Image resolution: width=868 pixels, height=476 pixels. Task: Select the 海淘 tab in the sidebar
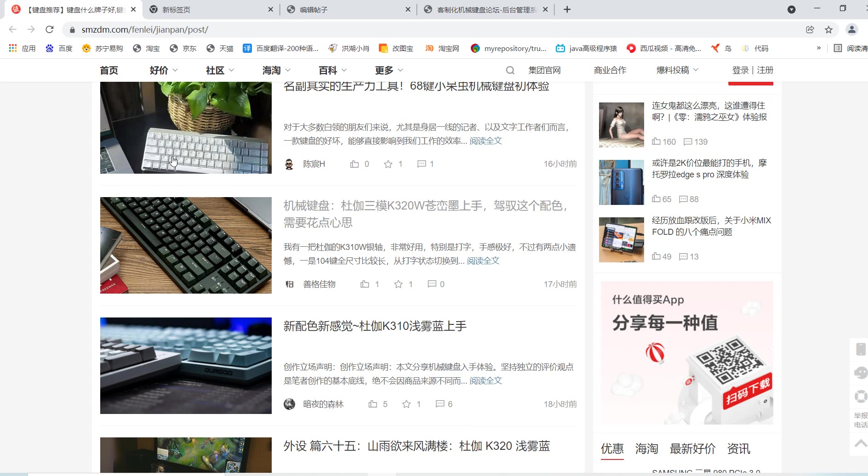647,448
